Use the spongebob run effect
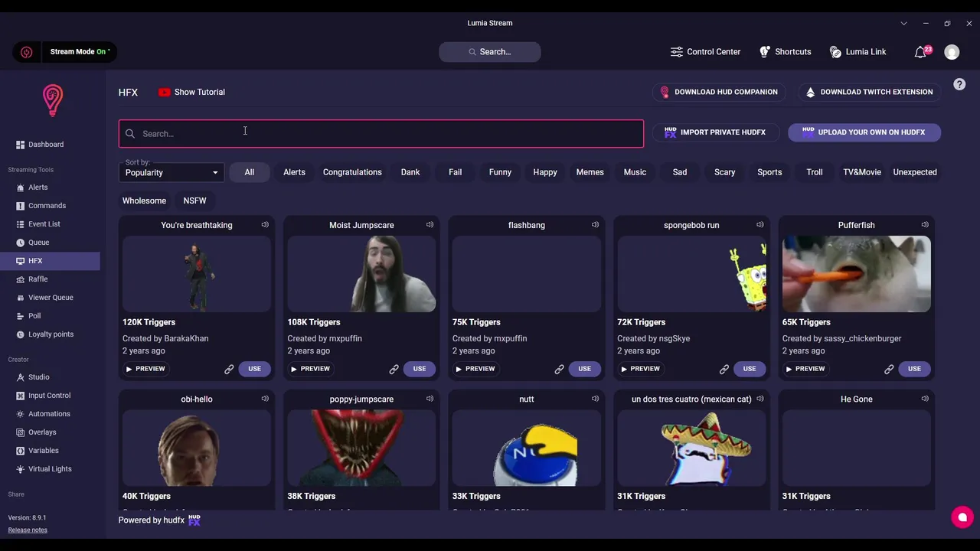 pyautogui.click(x=749, y=369)
